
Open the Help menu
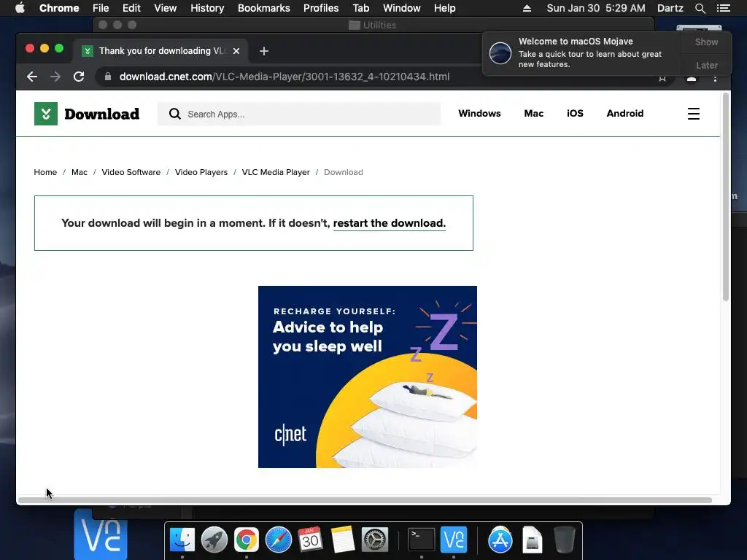tap(444, 8)
